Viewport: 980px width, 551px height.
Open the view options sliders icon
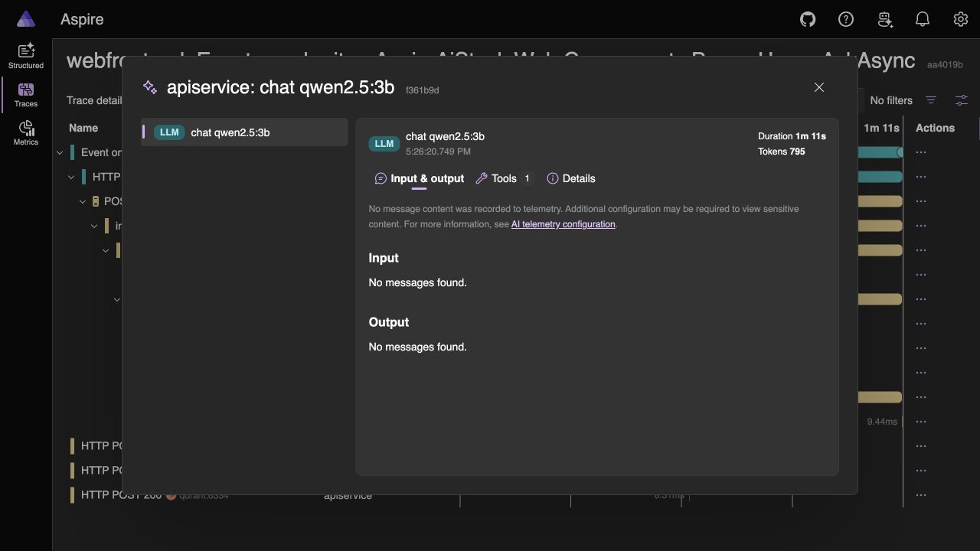click(x=962, y=100)
